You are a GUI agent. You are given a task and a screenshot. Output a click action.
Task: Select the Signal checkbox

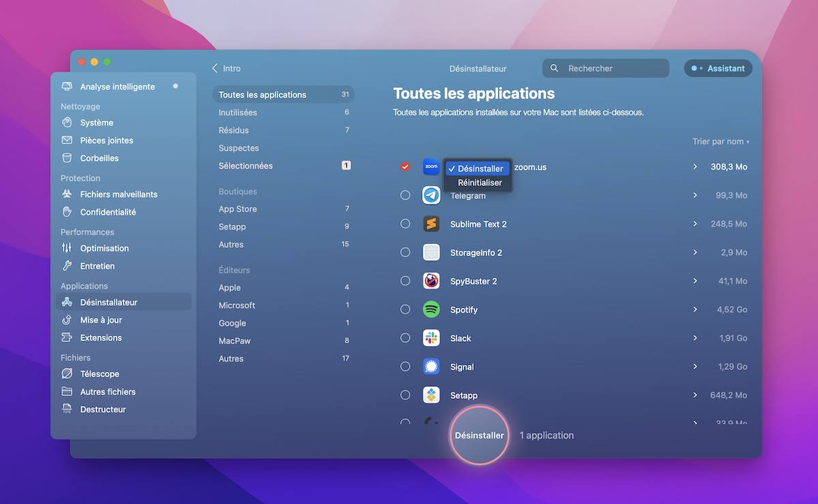coord(405,366)
